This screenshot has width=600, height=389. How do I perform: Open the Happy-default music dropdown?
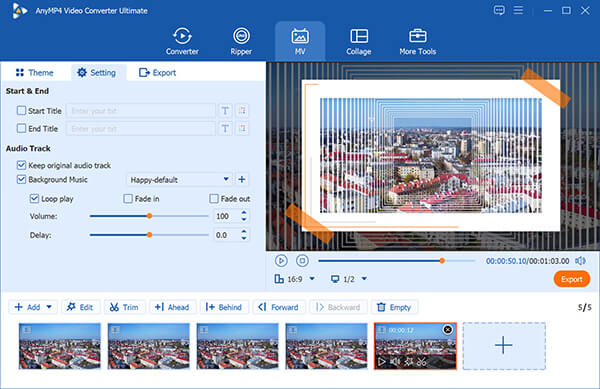pyautogui.click(x=179, y=179)
